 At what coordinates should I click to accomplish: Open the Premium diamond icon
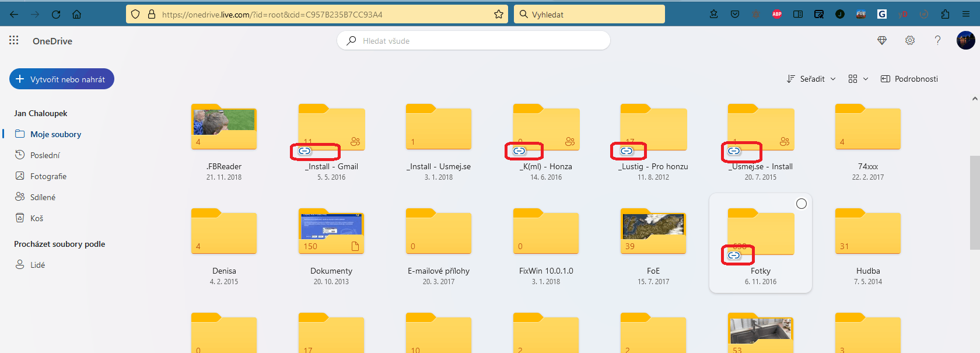coord(882,40)
